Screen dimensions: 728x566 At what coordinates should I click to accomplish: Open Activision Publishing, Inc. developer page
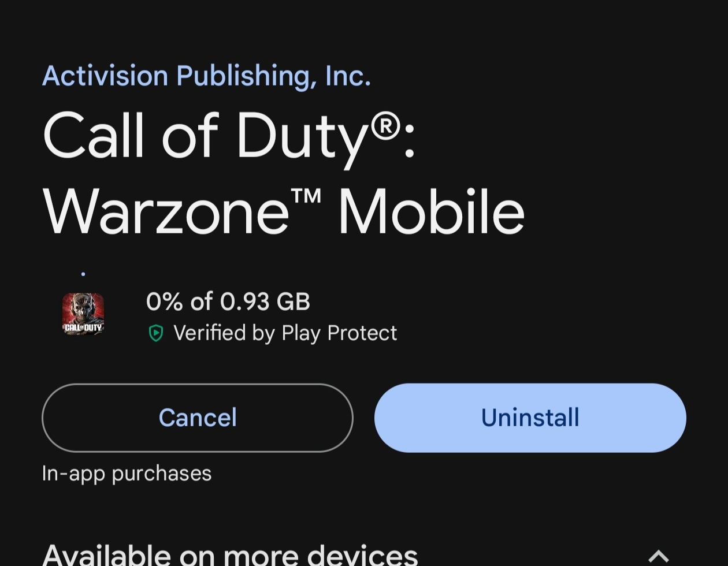tap(206, 76)
